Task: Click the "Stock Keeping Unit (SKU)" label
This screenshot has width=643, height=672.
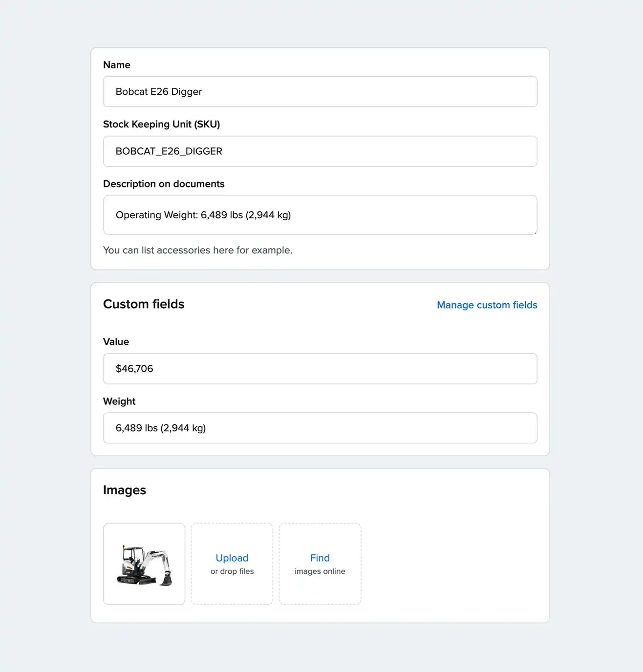Action: pos(161,125)
